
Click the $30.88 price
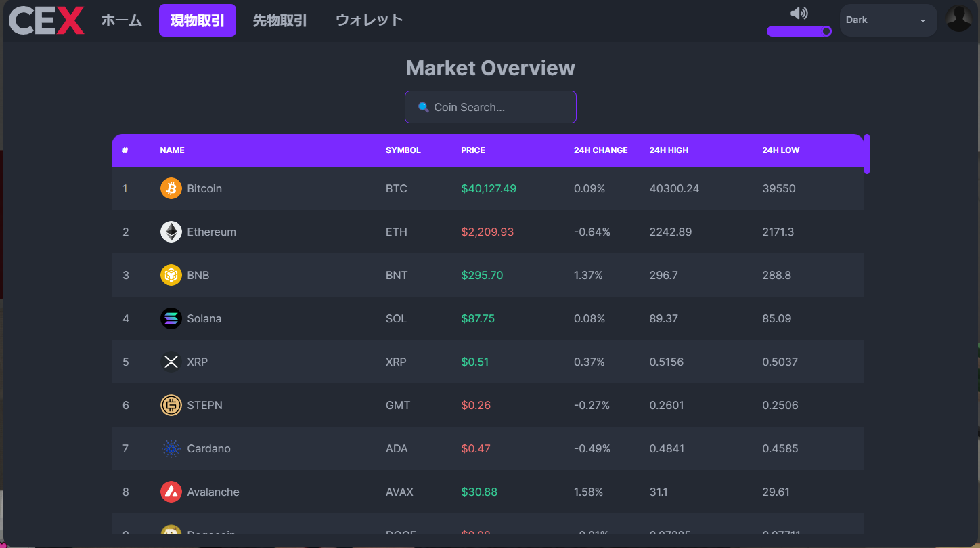pos(479,492)
